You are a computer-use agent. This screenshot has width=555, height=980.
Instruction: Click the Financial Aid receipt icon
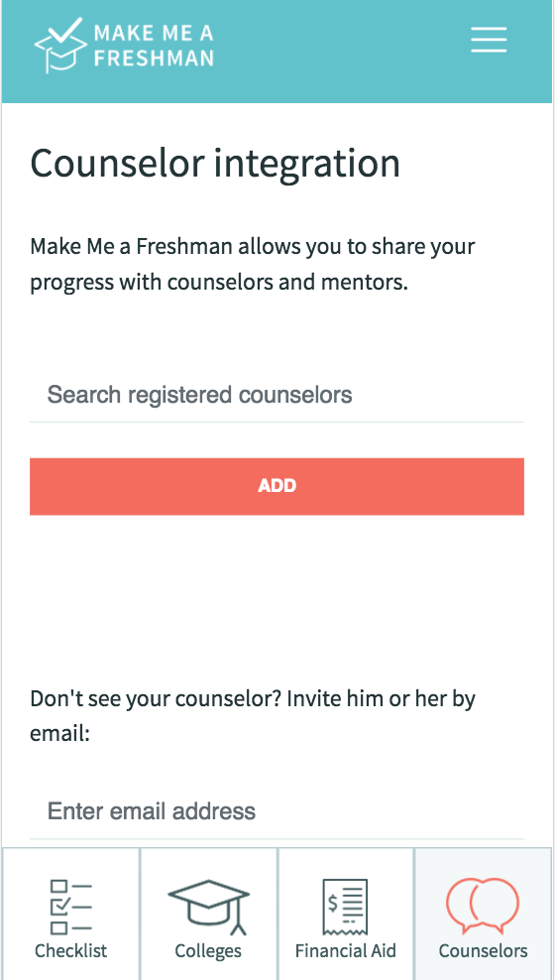[345, 907]
